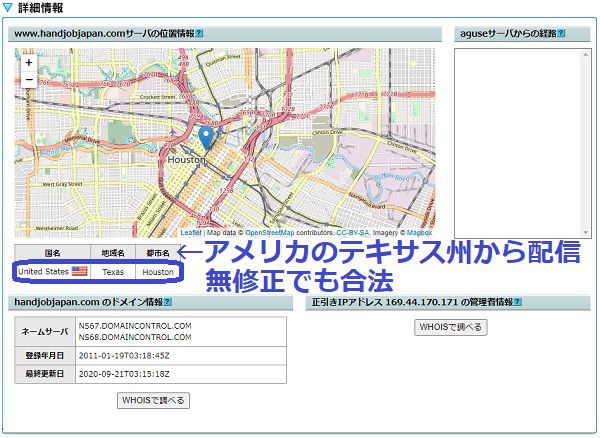The width and height of the screenshot is (600, 438).
Task: Click the Crockett Street map label
Action: (x=157, y=97)
